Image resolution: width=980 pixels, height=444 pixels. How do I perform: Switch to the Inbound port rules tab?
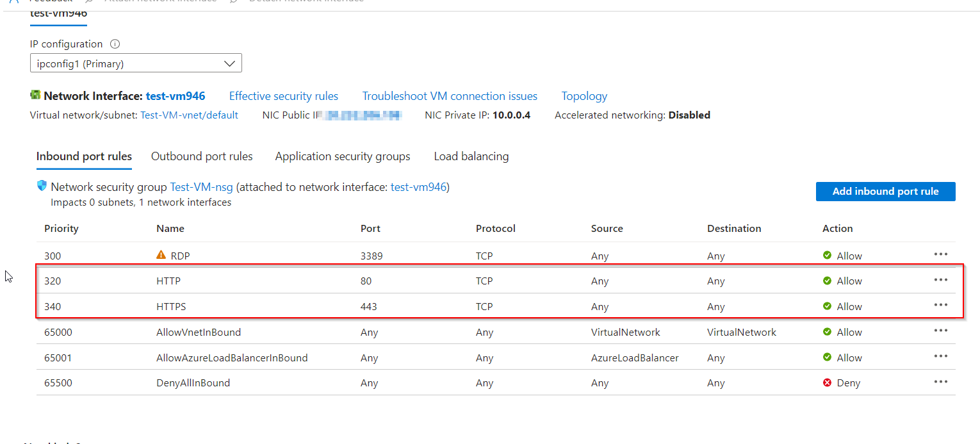coord(84,156)
